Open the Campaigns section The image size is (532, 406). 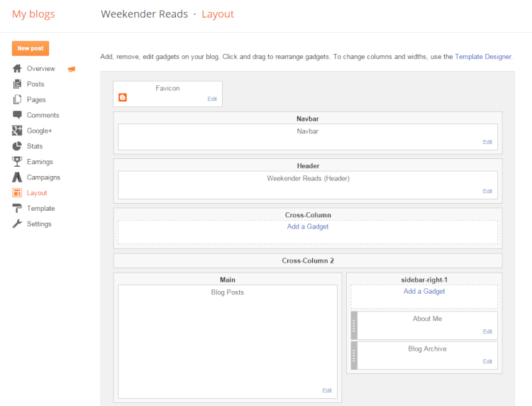coord(43,177)
